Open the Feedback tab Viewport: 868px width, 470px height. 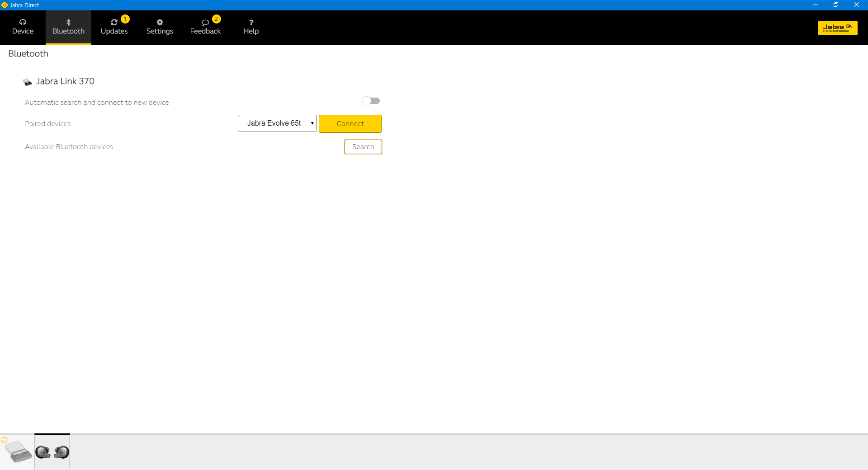(205, 27)
